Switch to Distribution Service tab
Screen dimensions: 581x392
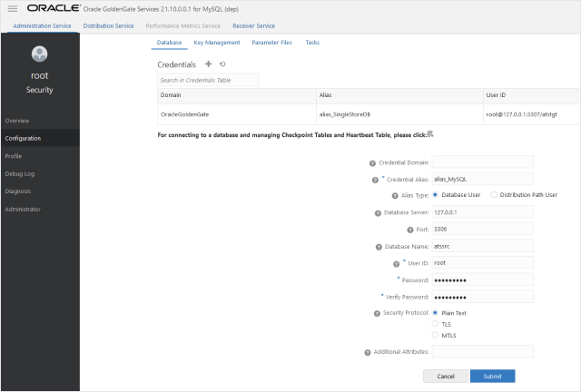[108, 26]
